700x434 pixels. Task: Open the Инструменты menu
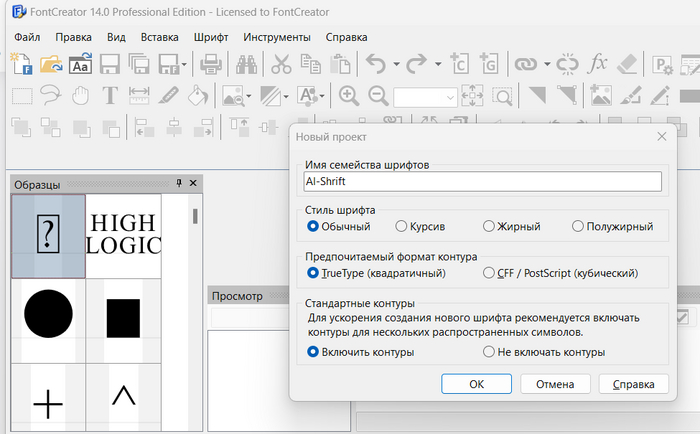tap(276, 37)
